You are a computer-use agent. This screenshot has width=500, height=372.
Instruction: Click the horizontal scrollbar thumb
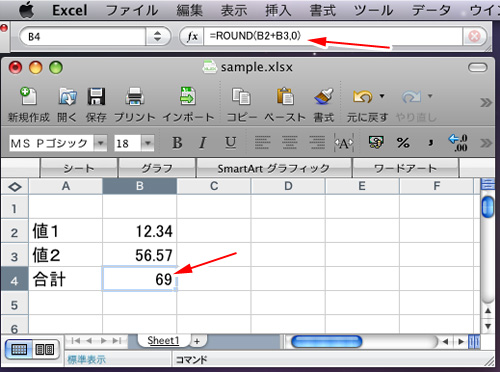(x=327, y=342)
